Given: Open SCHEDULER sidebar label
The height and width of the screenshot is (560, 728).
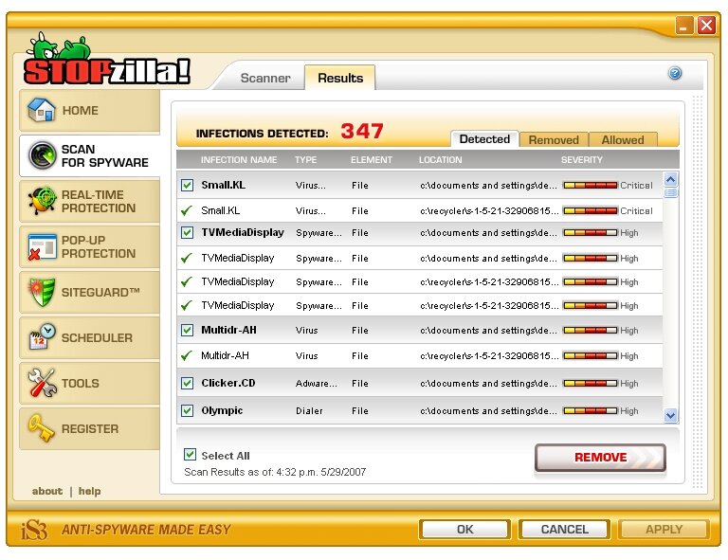Looking at the screenshot, I should pyautogui.click(x=97, y=337).
